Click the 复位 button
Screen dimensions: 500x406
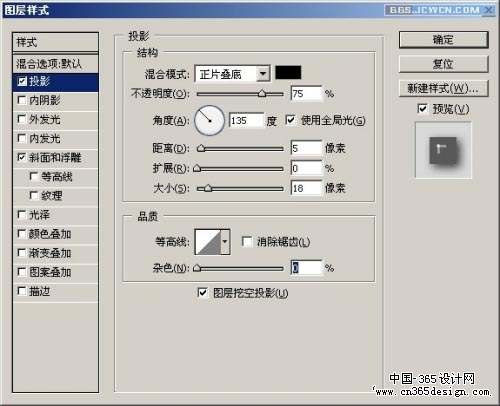[443, 64]
